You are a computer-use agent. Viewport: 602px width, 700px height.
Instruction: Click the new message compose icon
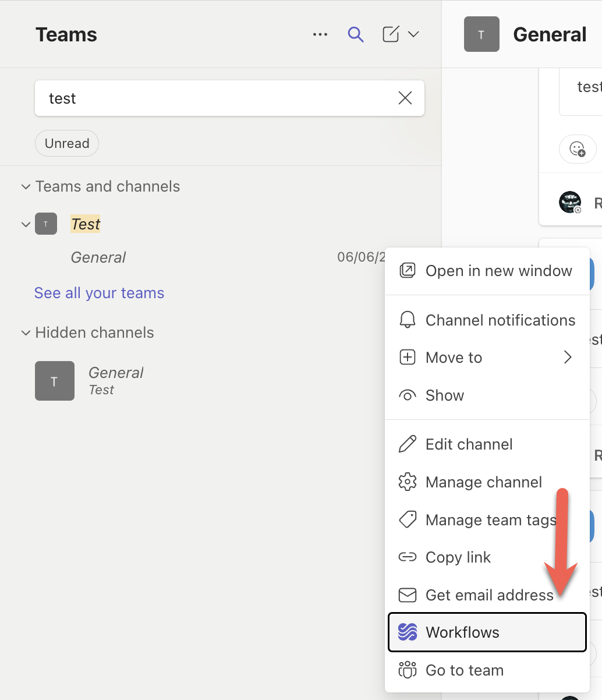click(391, 34)
